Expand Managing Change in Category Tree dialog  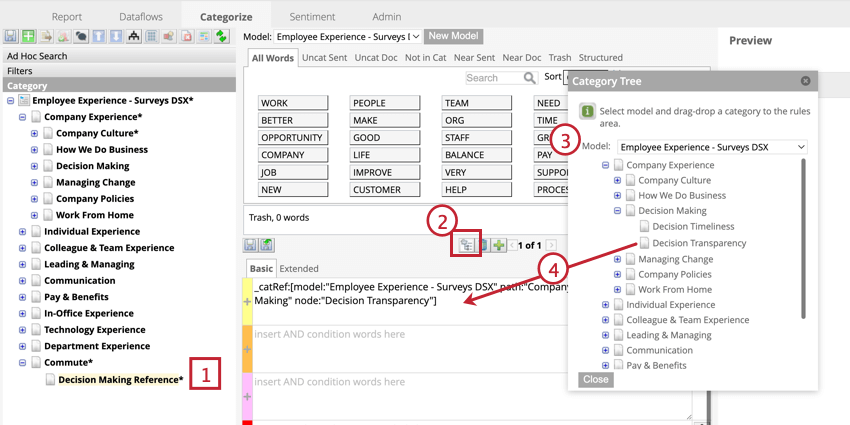(x=617, y=259)
